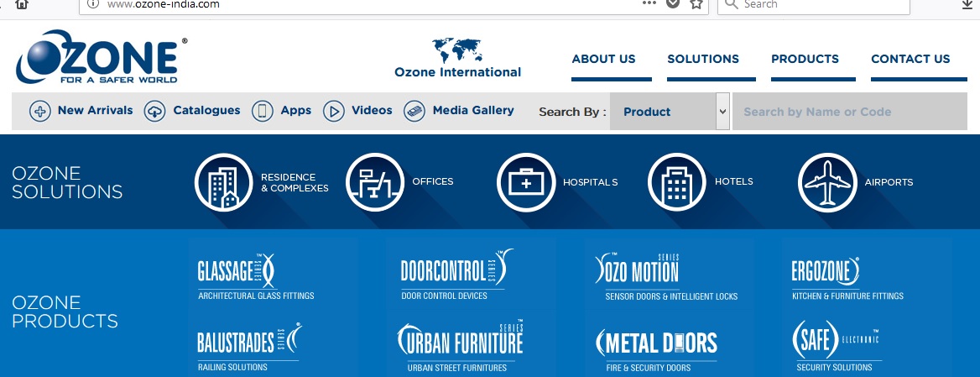Click the Ozone Products heading
Viewport: 980px width, 377px height.
[65, 312]
